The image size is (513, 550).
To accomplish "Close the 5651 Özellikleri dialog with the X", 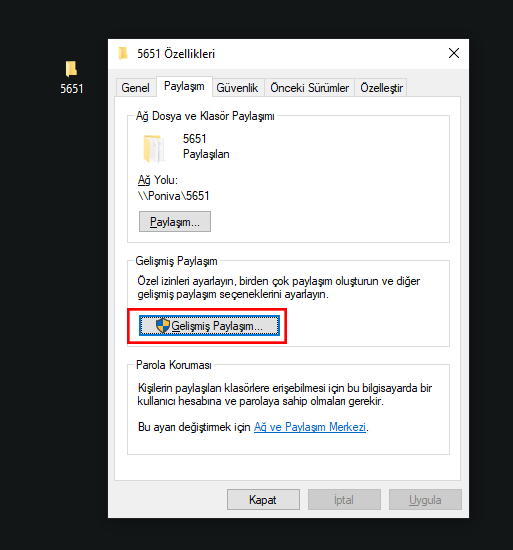I will coord(454,53).
